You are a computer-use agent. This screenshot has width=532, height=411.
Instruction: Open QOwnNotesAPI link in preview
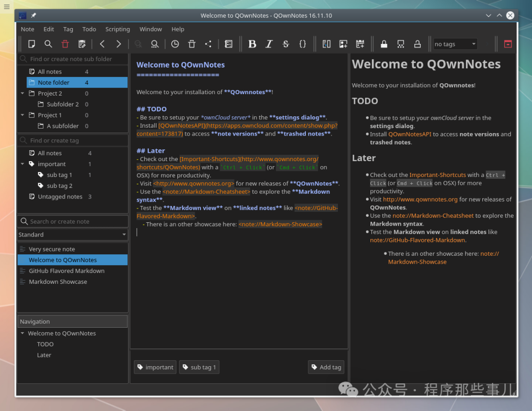pyautogui.click(x=409, y=134)
